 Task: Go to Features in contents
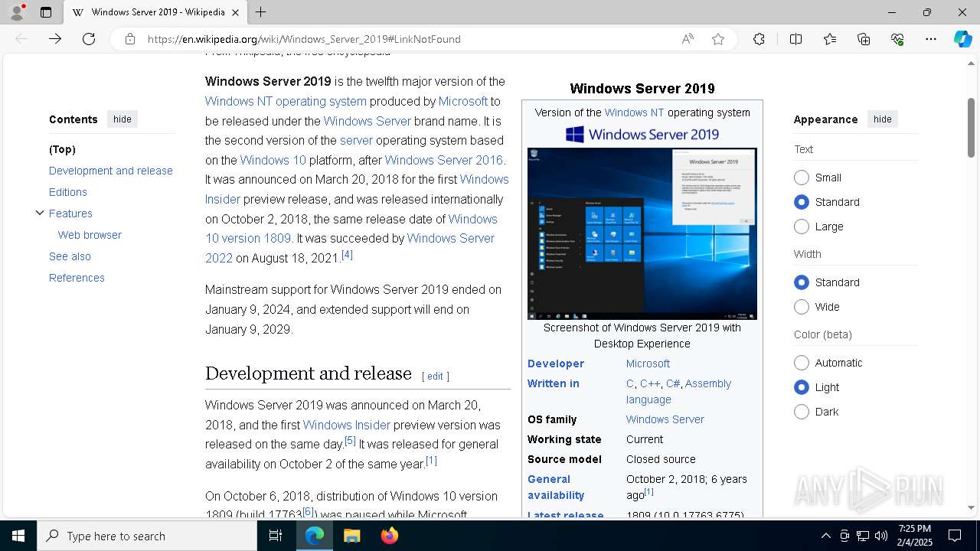pos(70,214)
